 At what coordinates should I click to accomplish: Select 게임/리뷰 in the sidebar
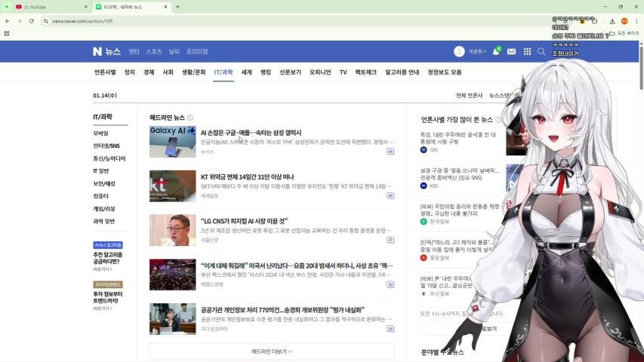104,208
